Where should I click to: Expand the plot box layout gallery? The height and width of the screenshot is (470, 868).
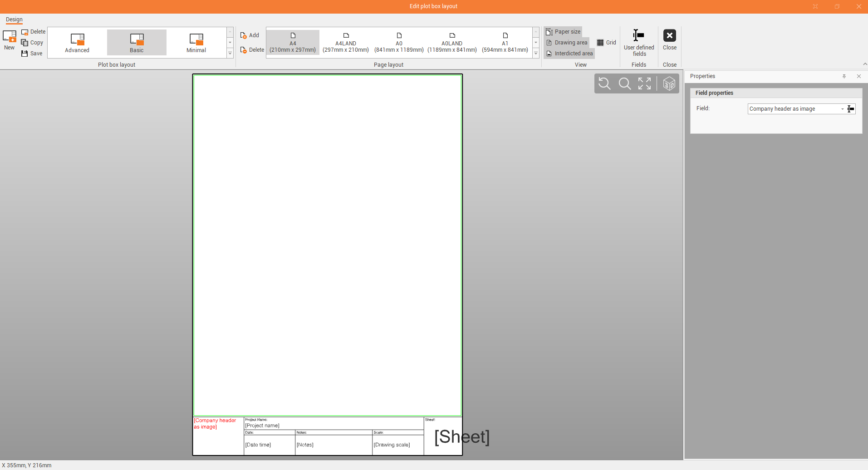click(x=230, y=54)
